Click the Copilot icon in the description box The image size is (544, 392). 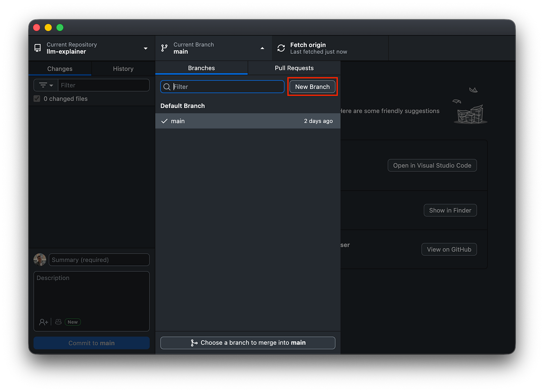click(x=58, y=322)
